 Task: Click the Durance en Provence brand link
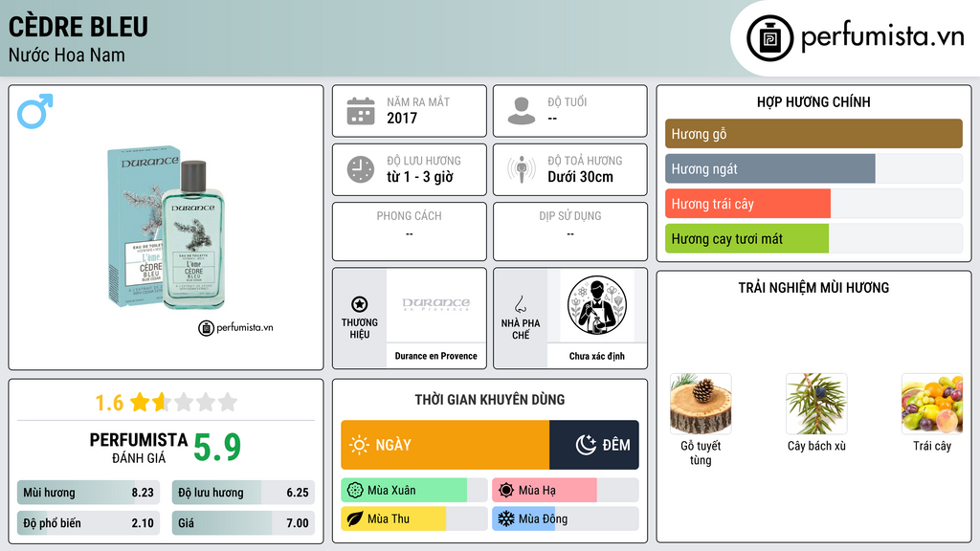[436, 356]
